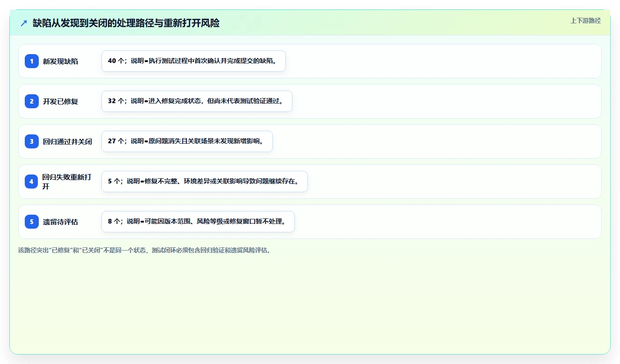620x364 pixels.
Task: Click the 8 个 description box
Action: (x=198, y=222)
